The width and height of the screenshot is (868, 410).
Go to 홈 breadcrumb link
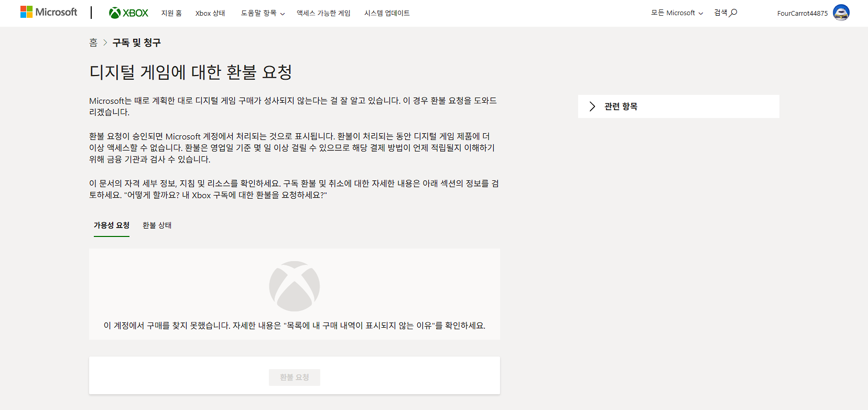(x=93, y=42)
